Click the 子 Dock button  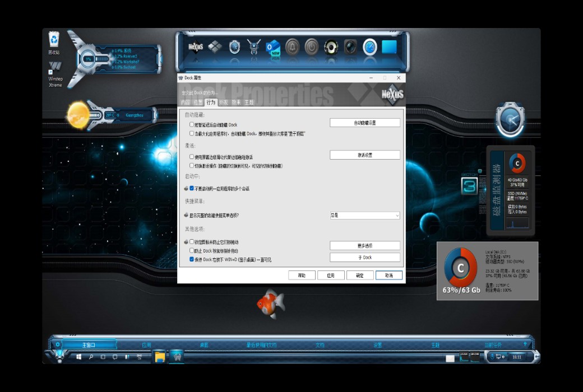(x=365, y=258)
